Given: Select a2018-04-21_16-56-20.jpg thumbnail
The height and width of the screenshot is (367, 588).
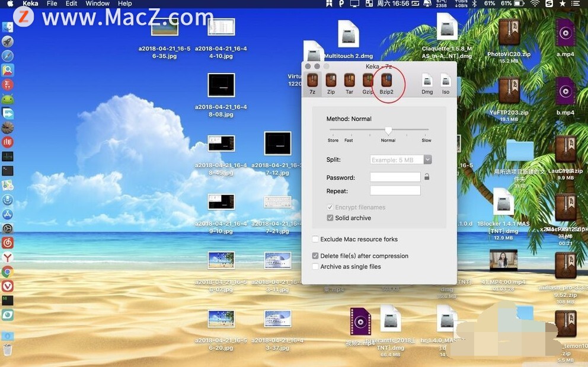Looking at the screenshot, I should click(x=221, y=318).
